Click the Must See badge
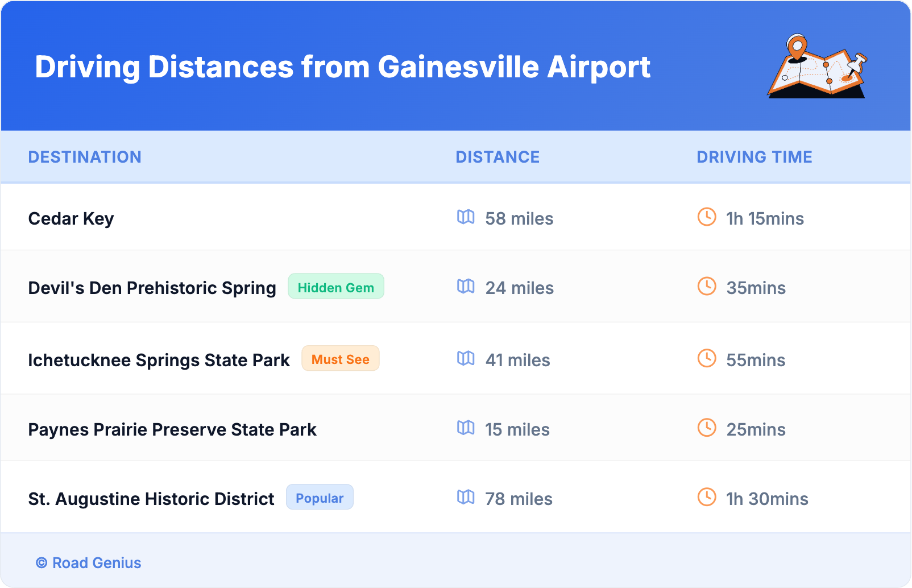 pyautogui.click(x=340, y=359)
